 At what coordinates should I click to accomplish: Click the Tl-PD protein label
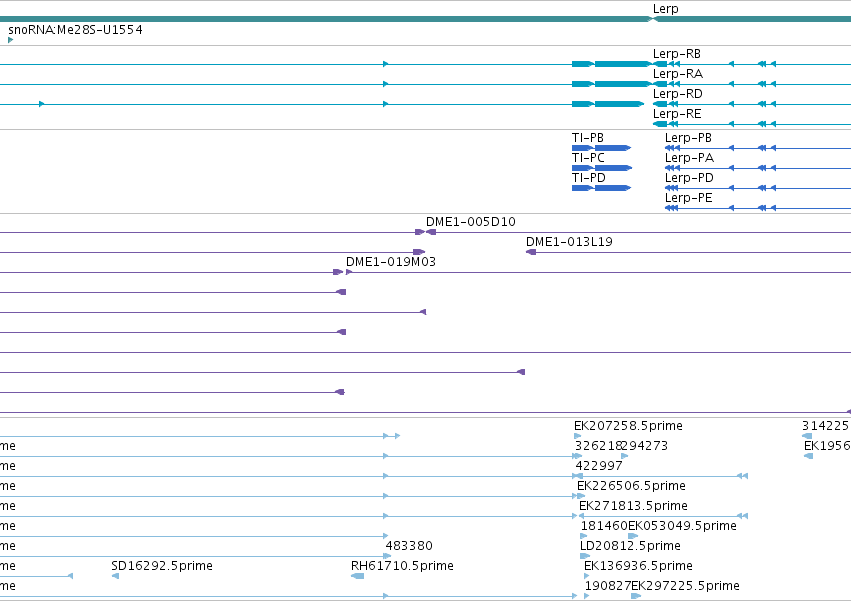click(x=588, y=178)
